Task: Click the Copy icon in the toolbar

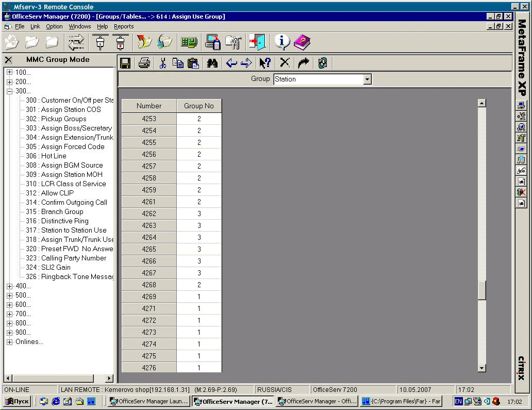Action: click(x=178, y=63)
